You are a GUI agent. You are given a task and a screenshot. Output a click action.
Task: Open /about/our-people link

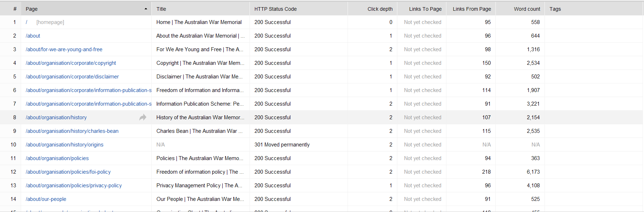click(x=46, y=199)
